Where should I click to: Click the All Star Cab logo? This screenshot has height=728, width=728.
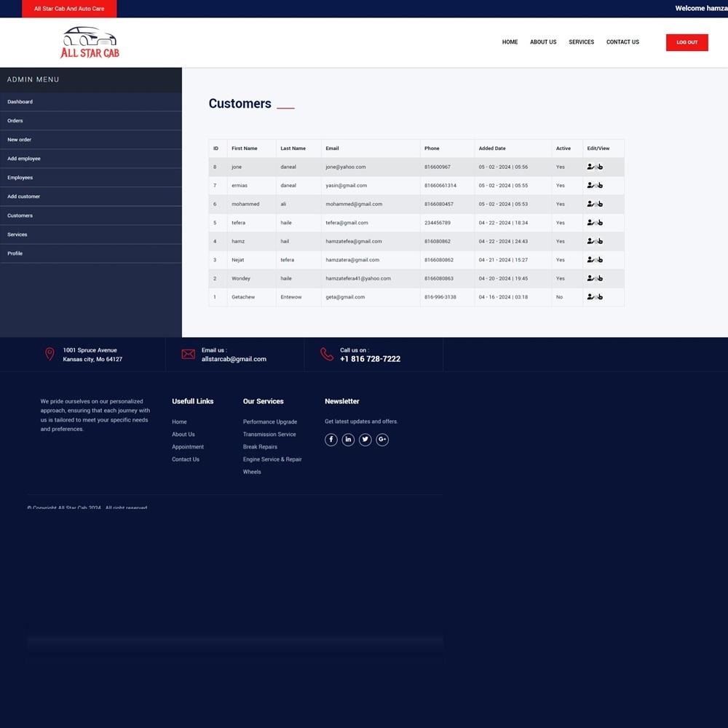90,42
